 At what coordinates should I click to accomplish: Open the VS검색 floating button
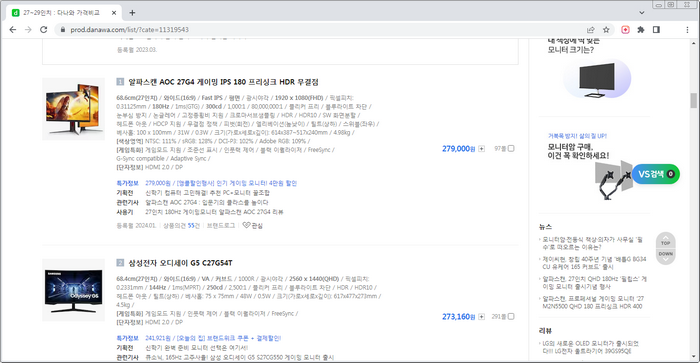[x=655, y=174]
